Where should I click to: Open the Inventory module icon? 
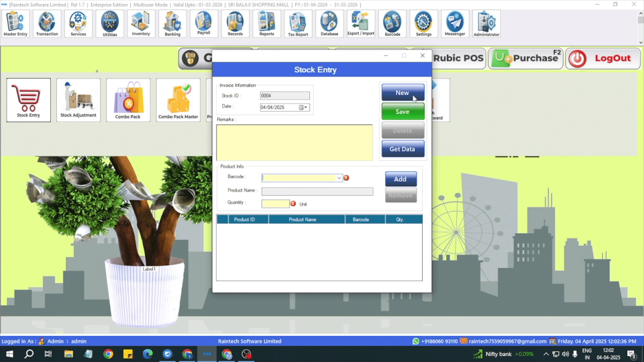(141, 23)
